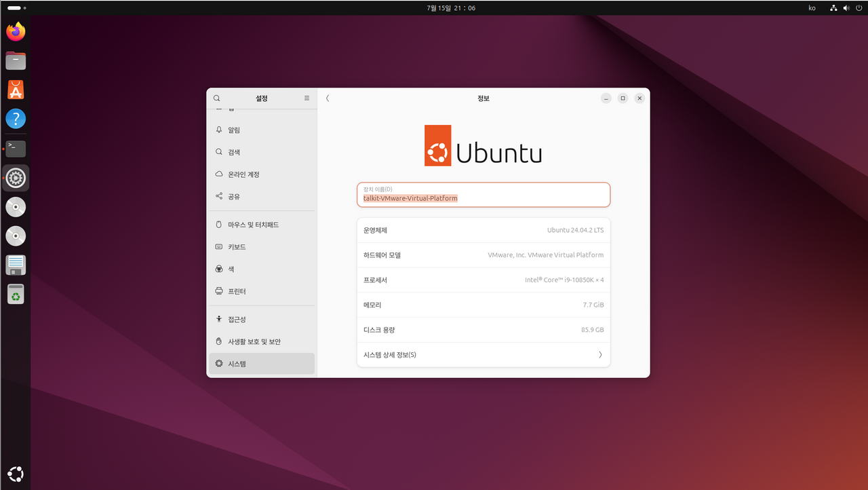Open the second disc drive dock icon
Image resolution: width=868 pixels, height=490 pixels.
pyautogui.click(x=16, y=236)
